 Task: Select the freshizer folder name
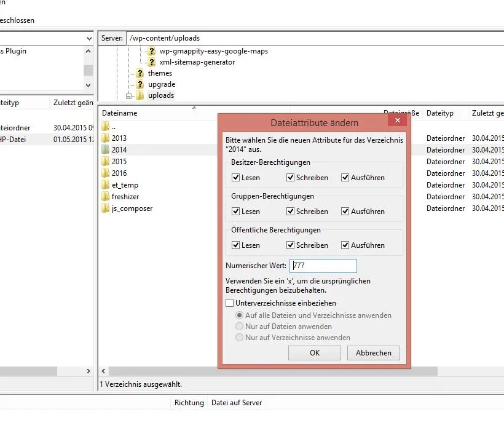click(125, 197)
